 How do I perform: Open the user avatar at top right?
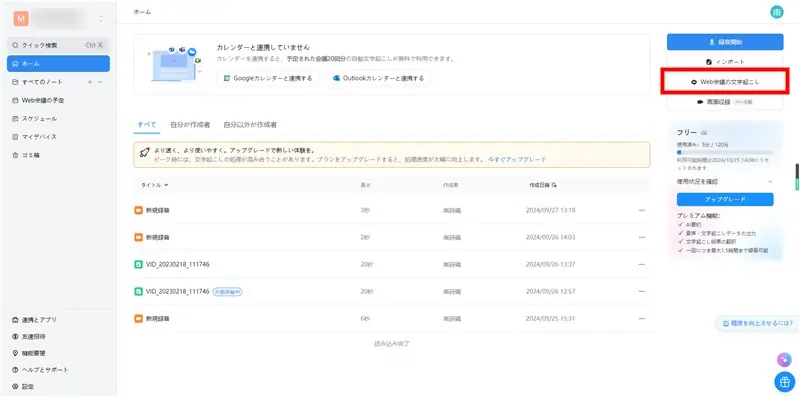(777, 12)
